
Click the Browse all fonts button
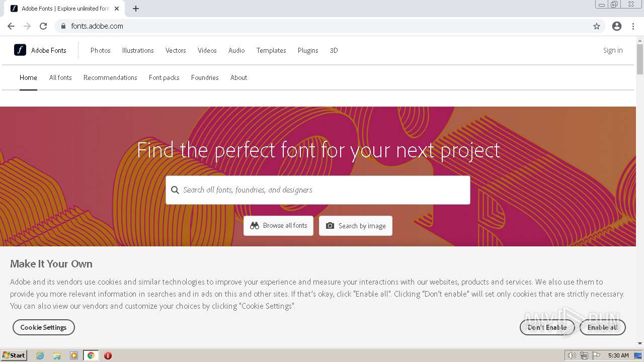coord(279,226)
